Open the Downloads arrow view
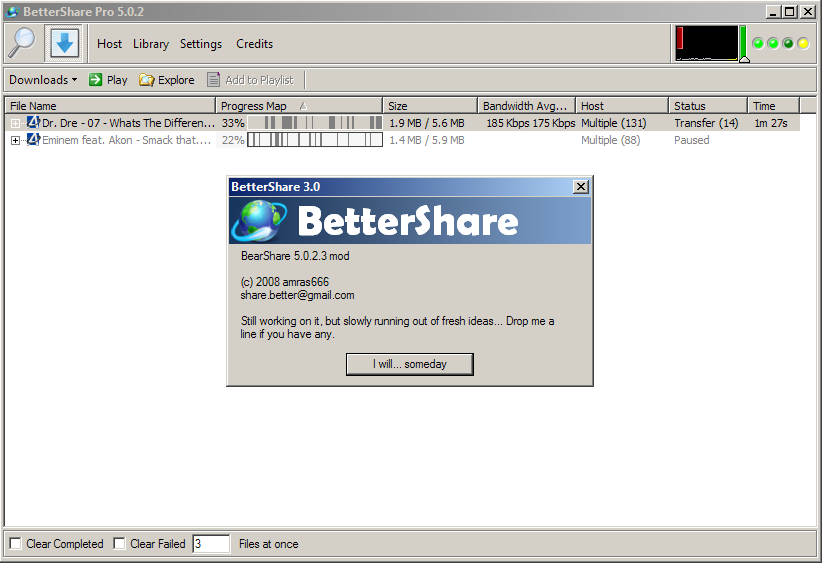The width and height of the screenshot is (822, 563). (x=64, y=44)
